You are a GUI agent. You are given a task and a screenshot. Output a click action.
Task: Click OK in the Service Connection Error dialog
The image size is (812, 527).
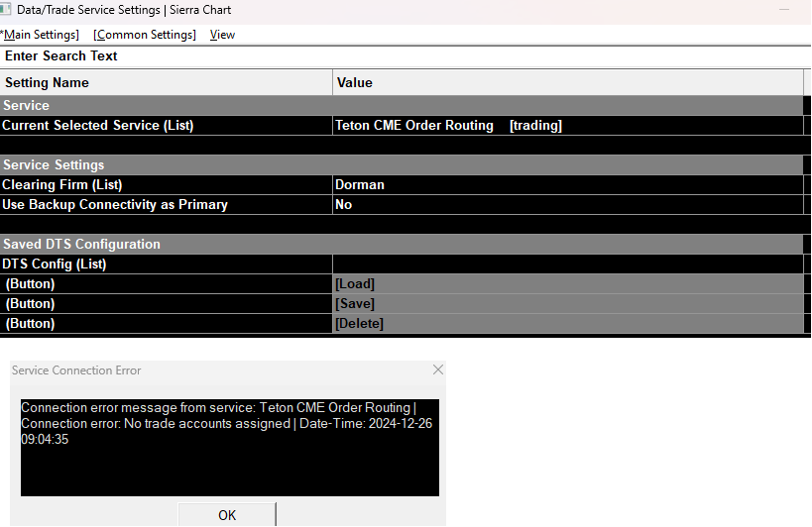tap(227, 514)
